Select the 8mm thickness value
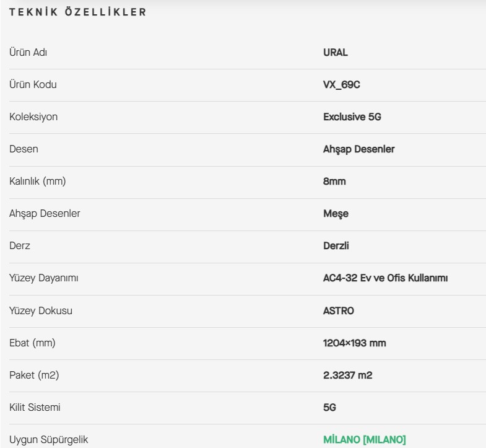The height and width of the screenshot is (448, 486). (x=334, y=181)
